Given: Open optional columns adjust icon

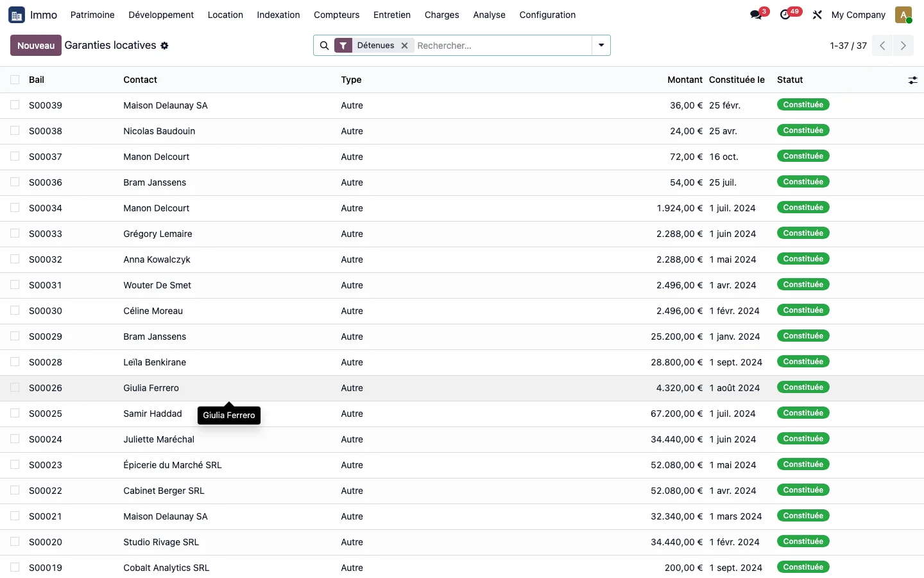Looking at the screenshot, I should (912, 80).
